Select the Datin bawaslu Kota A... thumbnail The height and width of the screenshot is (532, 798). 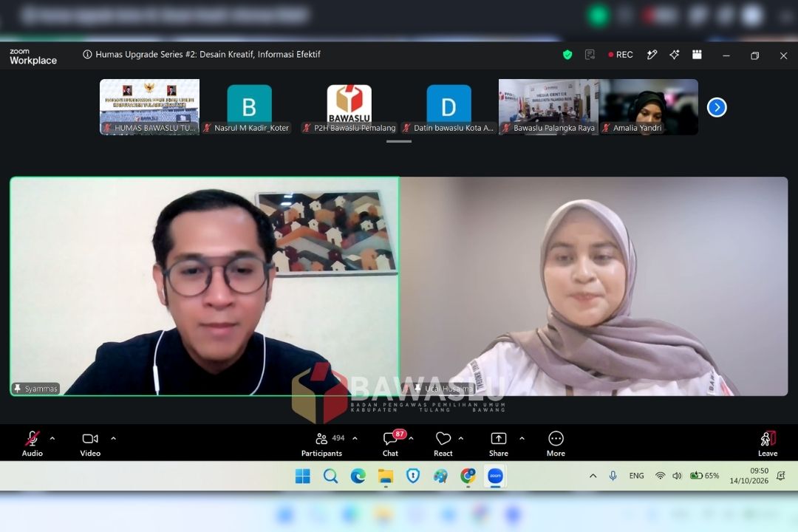coord(449,107)
